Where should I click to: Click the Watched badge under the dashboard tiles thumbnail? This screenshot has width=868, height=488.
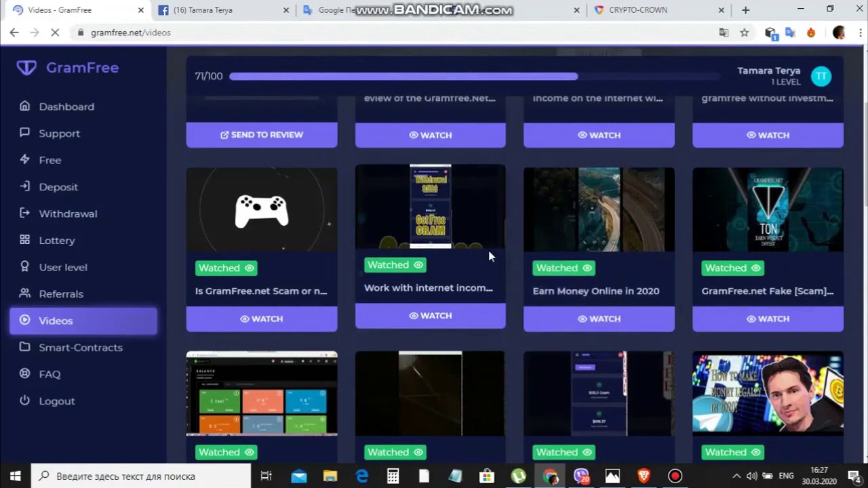click(226, 452)
